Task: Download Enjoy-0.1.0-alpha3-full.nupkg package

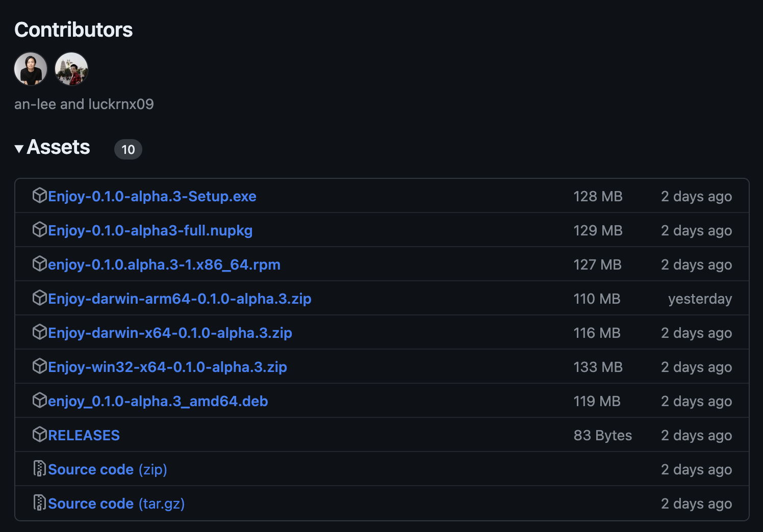Action: coord(150,231)
